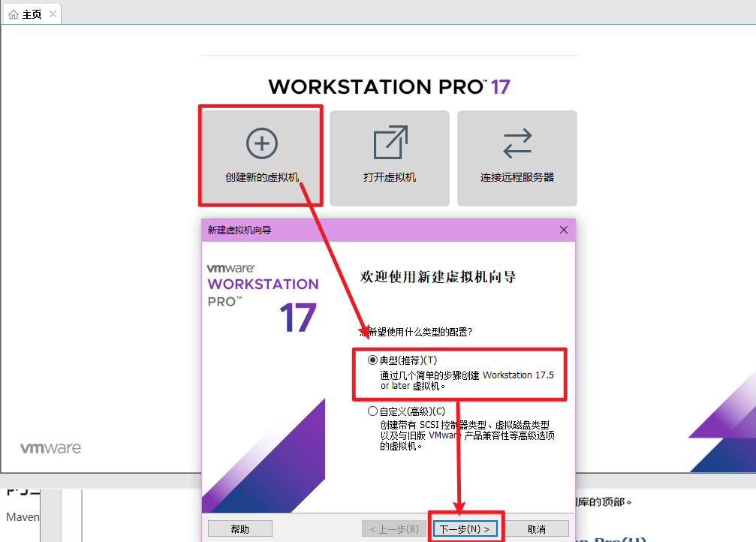
Task: Click the Maven text in the background window
Action: (23, 517)
